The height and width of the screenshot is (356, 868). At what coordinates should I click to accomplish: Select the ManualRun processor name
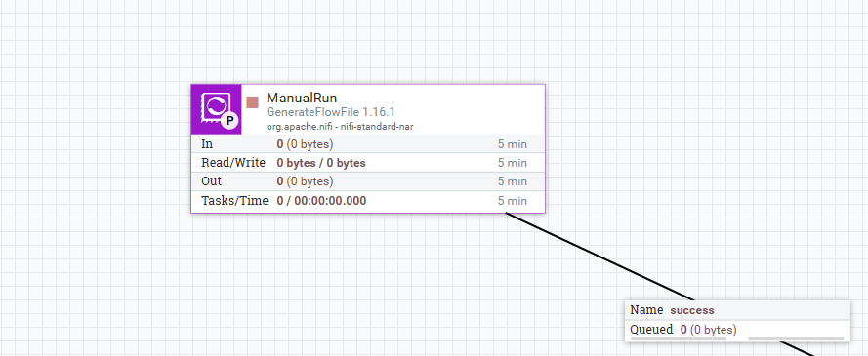point(302,98)
